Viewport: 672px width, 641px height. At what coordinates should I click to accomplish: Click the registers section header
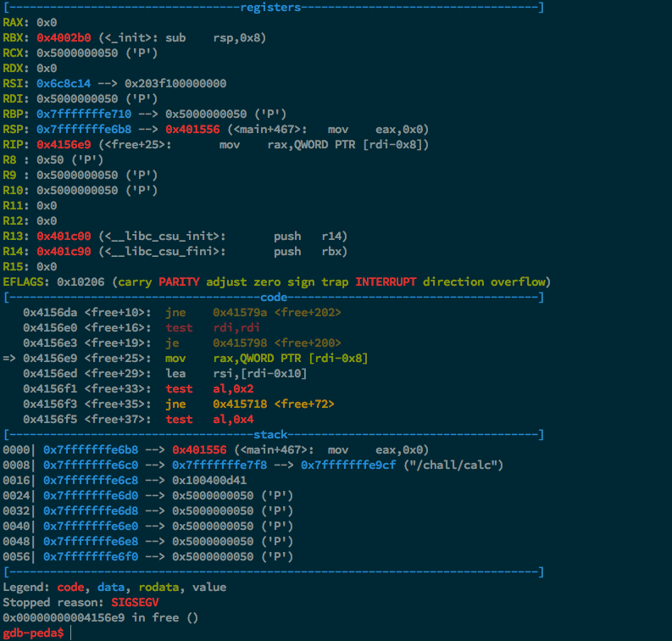270,8
